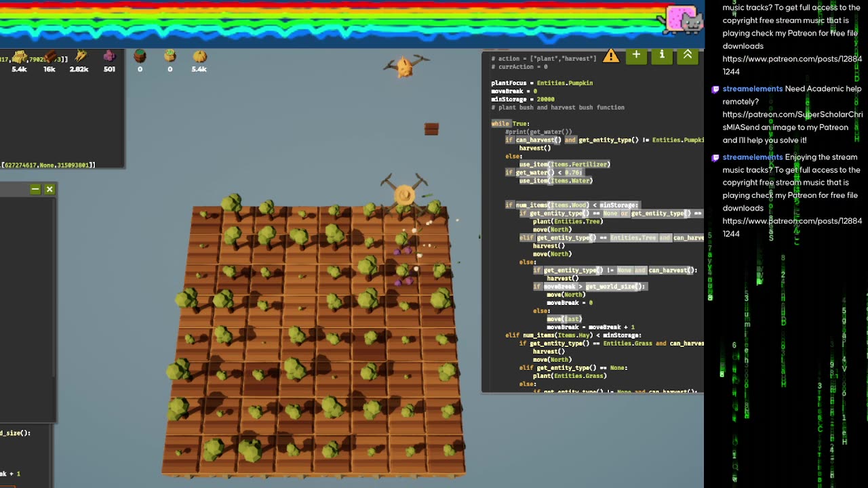Click the green plus button in code window

(636, 55)
